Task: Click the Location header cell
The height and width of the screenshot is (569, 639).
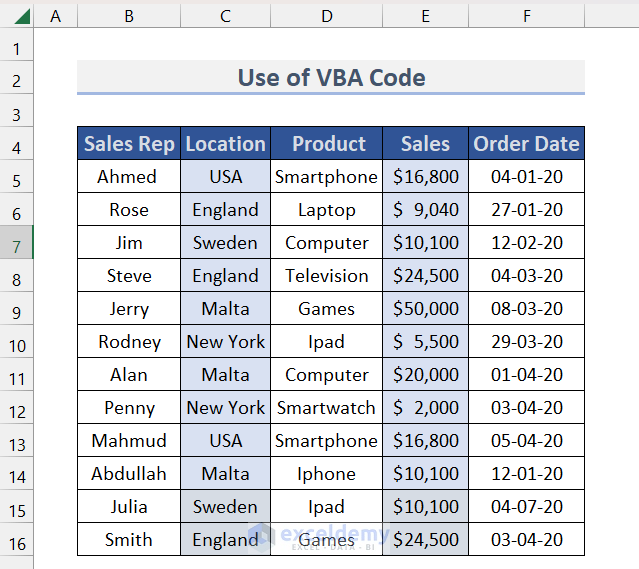Action: (226, 144)
